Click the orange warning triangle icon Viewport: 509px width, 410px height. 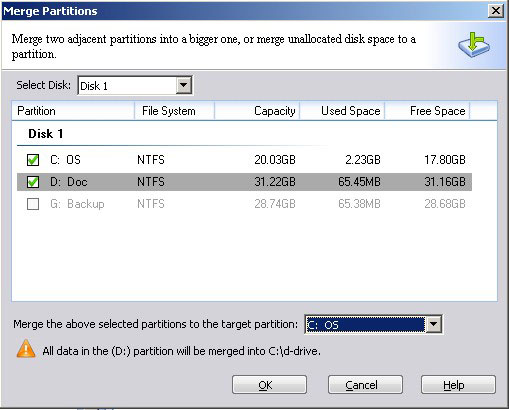26,349
